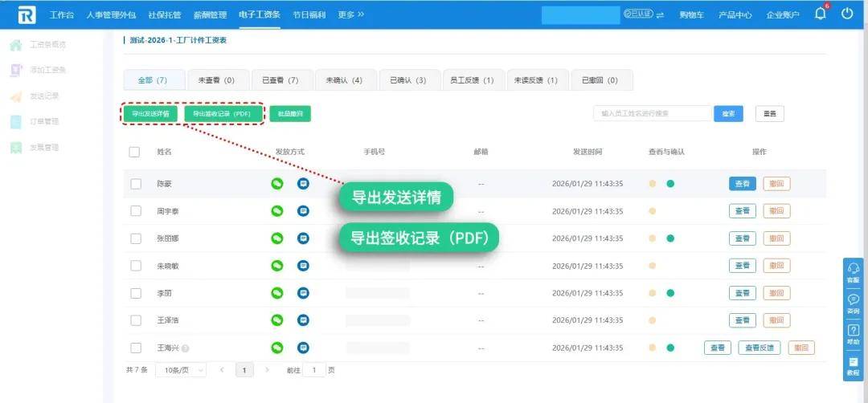Click 查看反馈 in 王海兴 row

click(759, 348)
